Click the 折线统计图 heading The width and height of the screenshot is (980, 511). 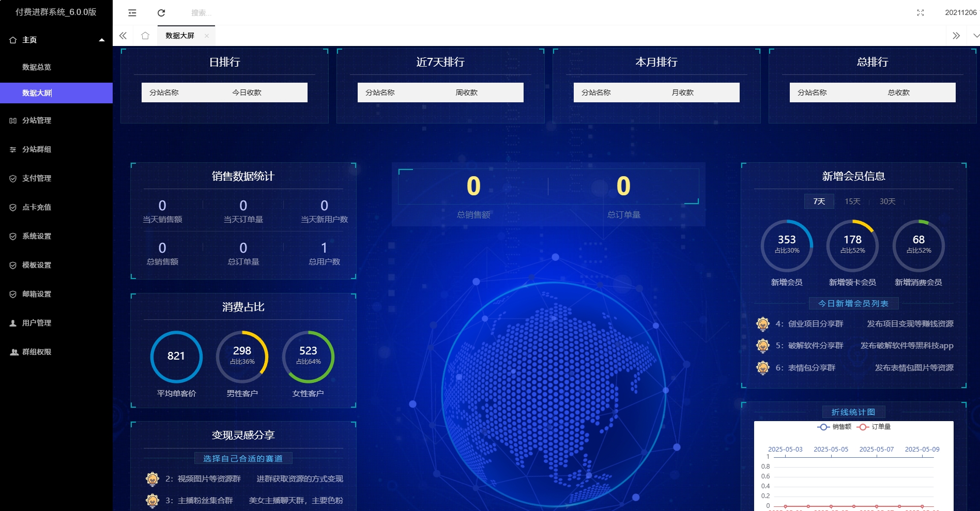coord(853,412)
